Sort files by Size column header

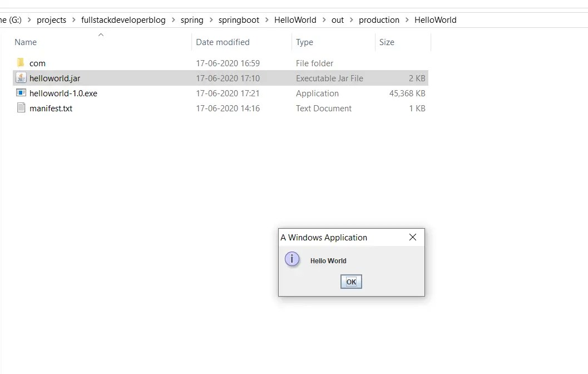coord(387,42)
